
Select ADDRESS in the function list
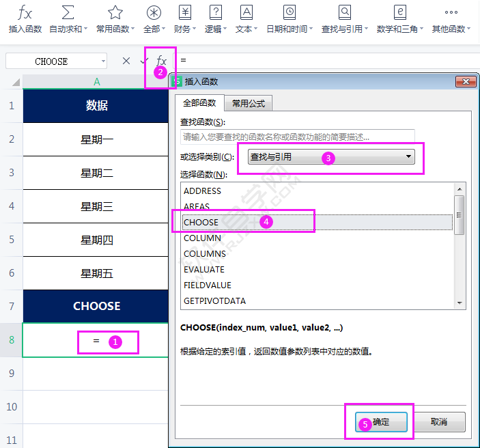pos(317,191)
